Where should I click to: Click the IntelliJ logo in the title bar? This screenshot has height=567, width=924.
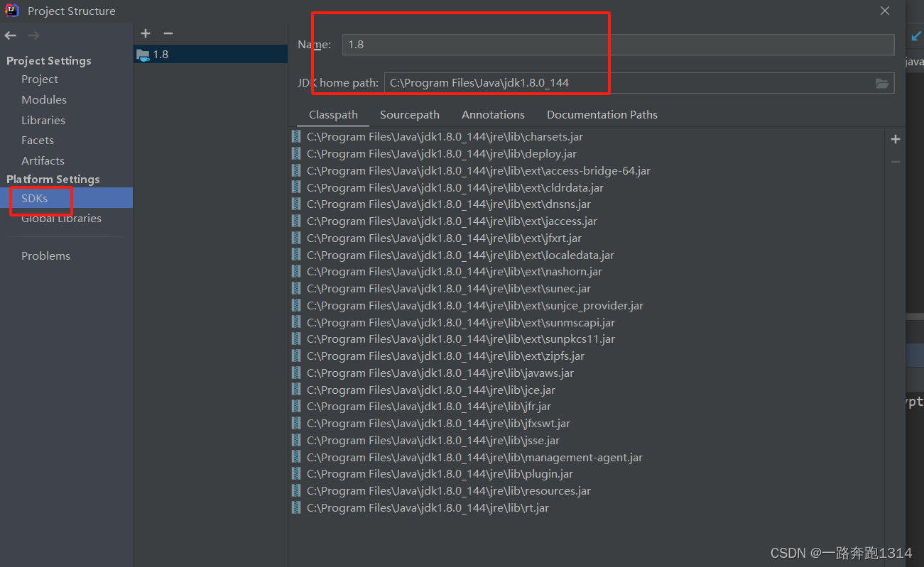pos(12,11)
